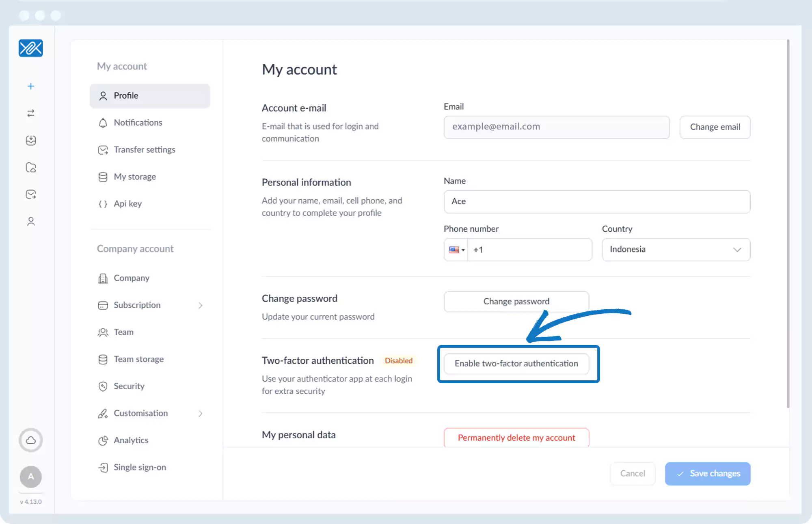
Task: Open the Country dropdown showing Indonesia
Action: tap(676, 249)
